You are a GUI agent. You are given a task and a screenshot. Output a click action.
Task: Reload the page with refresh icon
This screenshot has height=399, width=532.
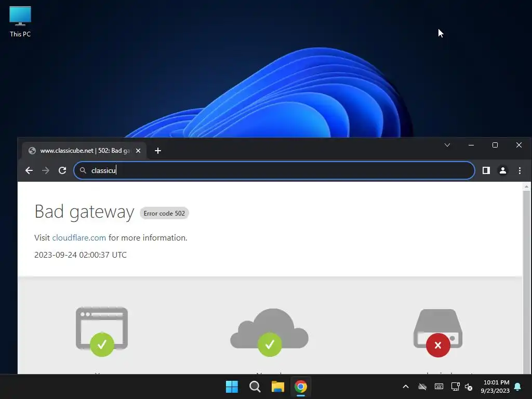[62, 170]
